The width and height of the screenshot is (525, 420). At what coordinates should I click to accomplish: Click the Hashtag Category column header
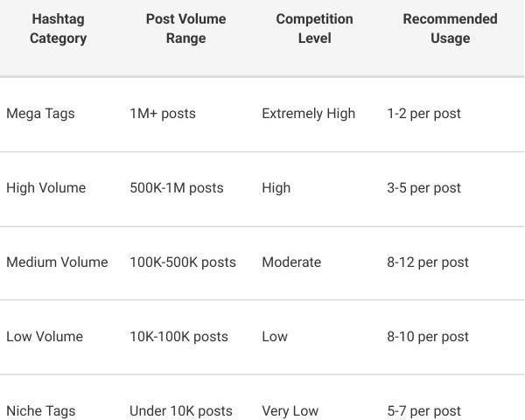57,29
